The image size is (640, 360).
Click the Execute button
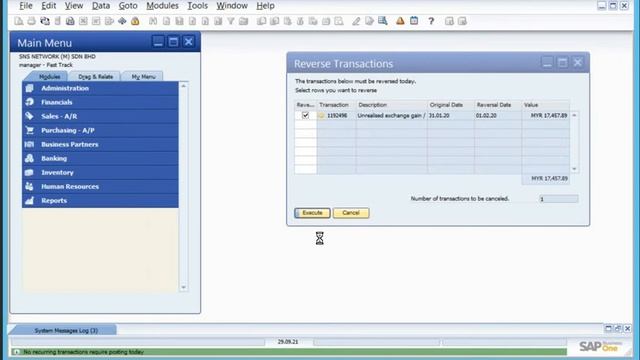click(x=312, y=213)
